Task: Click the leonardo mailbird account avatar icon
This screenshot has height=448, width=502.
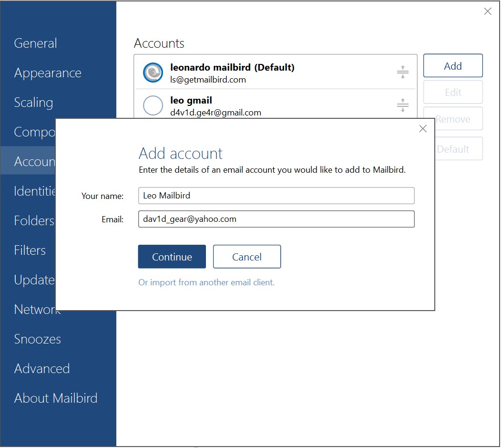Action: coord(153,73)
